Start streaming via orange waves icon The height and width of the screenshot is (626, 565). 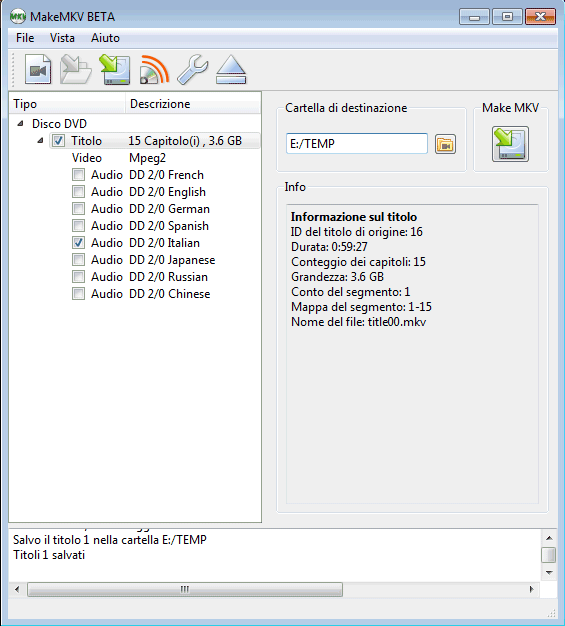(x=154, y=70)
